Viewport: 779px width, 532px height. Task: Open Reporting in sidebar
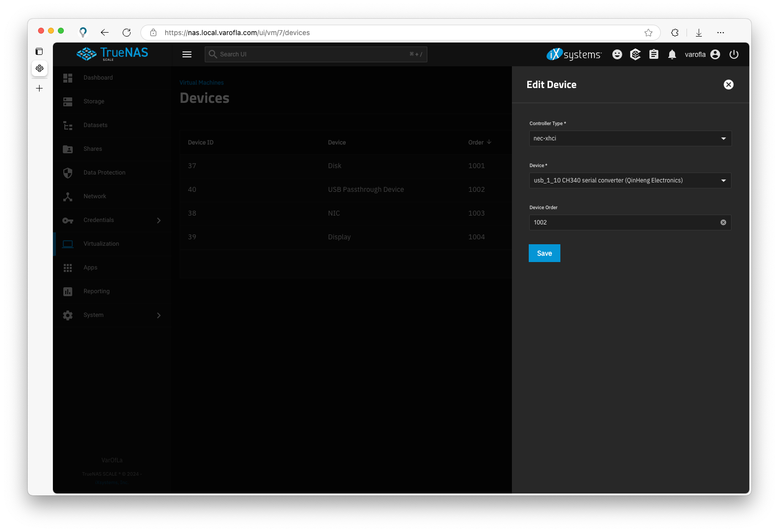pos(112,291)
